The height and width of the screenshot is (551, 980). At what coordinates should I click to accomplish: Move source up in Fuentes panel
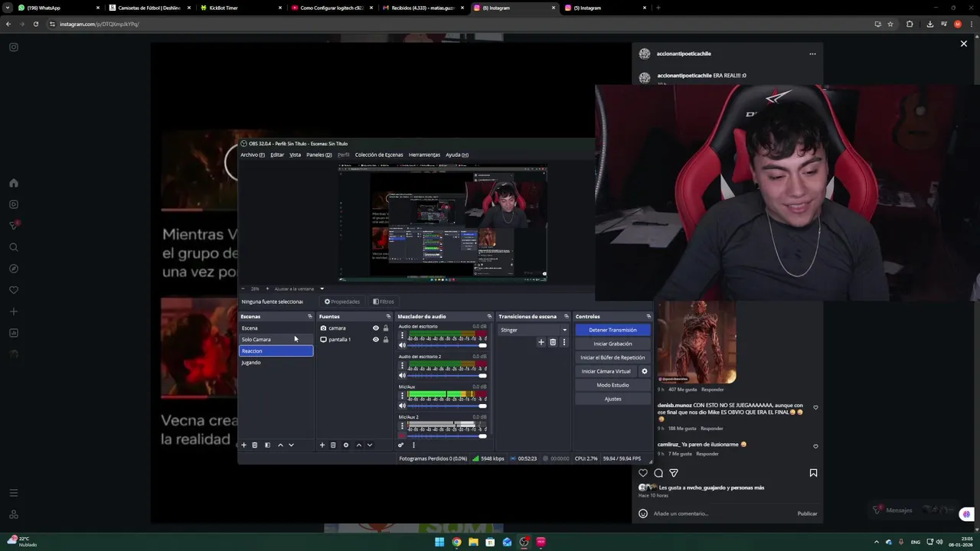[x=358, y=445]
